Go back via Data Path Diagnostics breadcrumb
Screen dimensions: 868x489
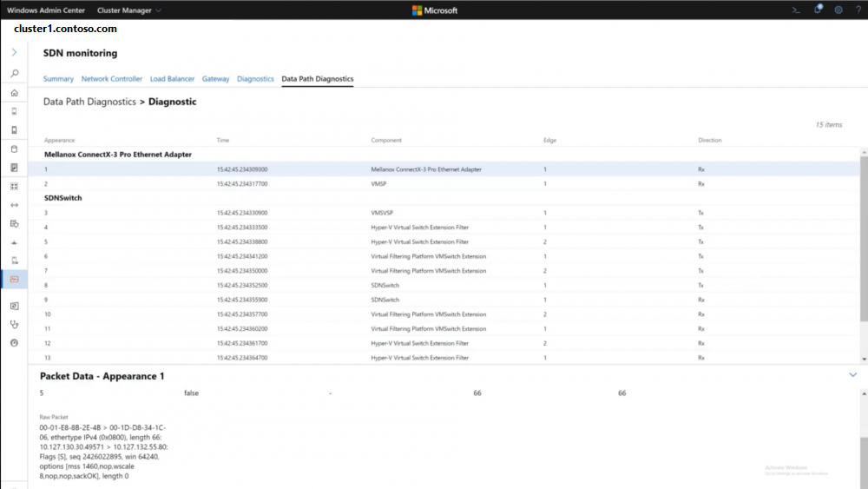point(89,102)
